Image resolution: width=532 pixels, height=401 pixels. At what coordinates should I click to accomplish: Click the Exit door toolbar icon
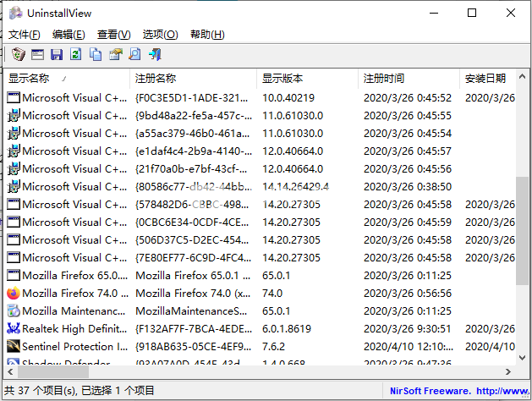tap(155, 54)
